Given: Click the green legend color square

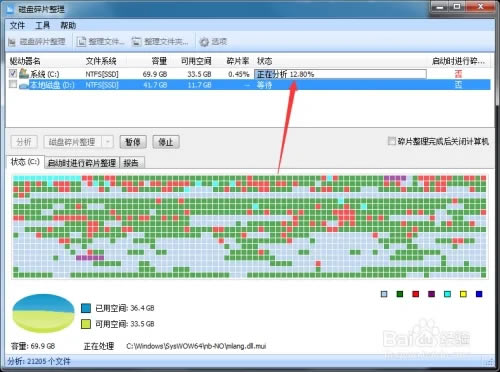Looking at the screenshot, I should (x=400, y=294).
